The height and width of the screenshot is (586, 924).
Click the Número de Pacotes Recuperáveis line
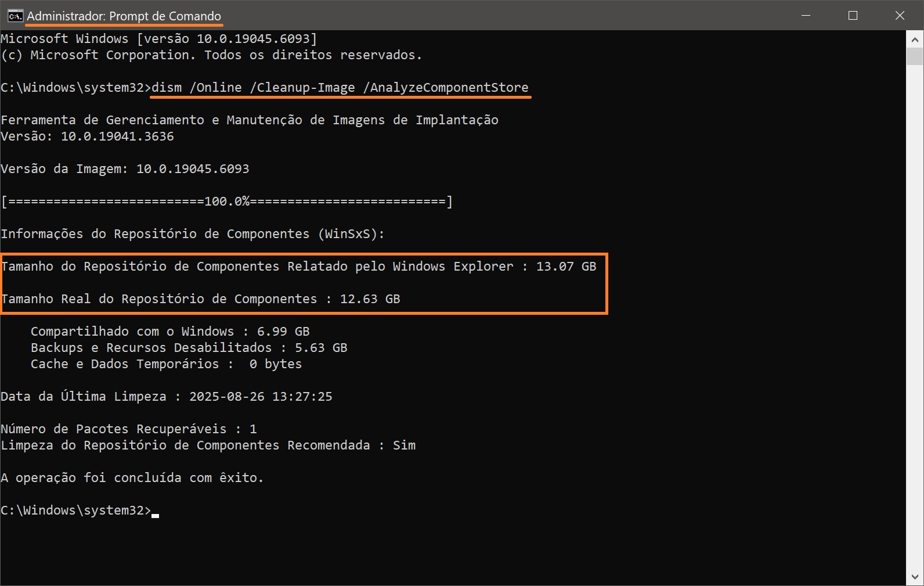pos(128,429)
